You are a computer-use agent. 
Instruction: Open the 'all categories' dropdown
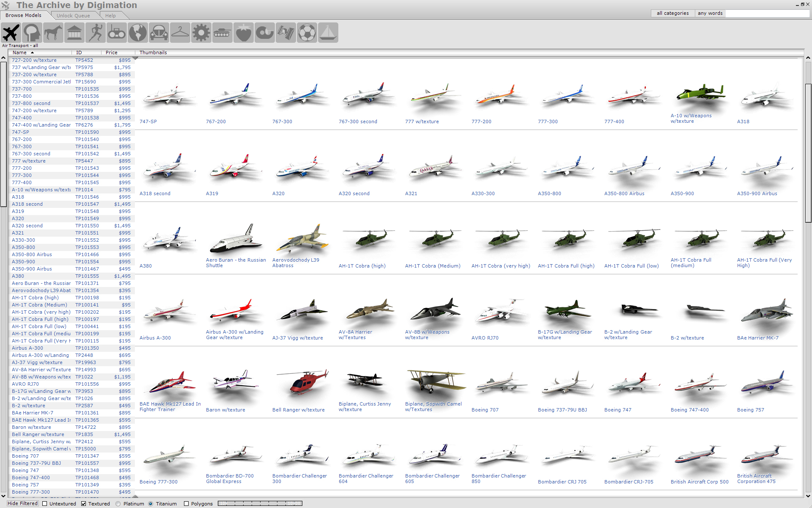coord(672,13)
